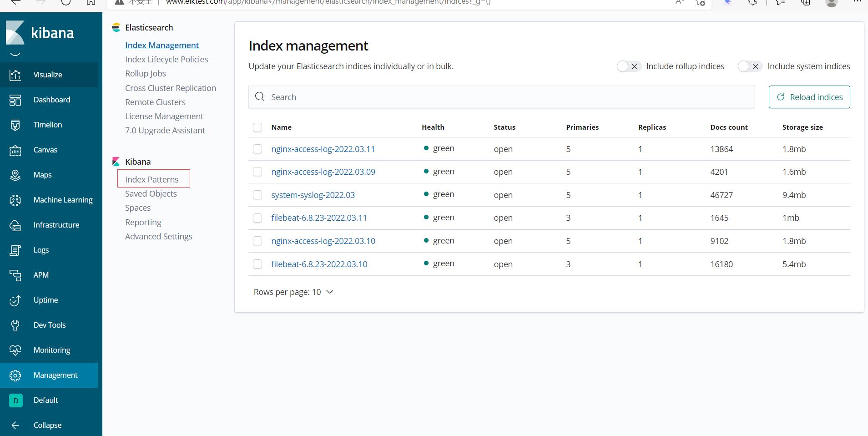Check nginx-access-log-2022.03.09 row checkbox
Screen dimensions: 868x436
[257, 172]
